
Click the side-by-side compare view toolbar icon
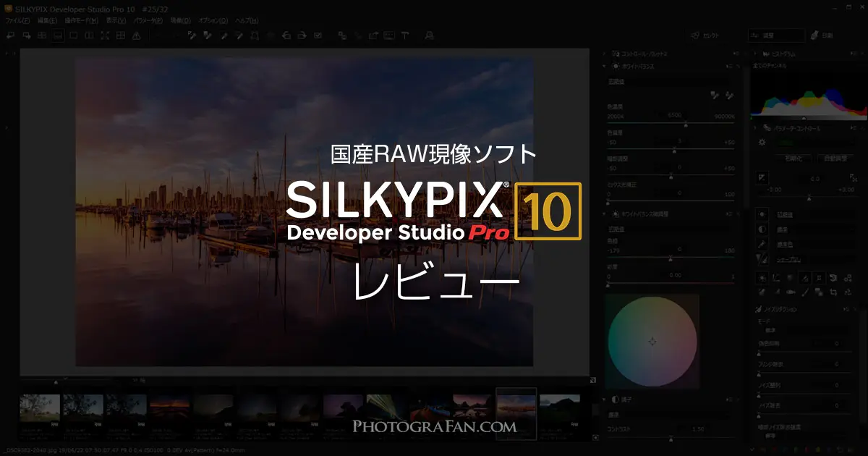(89, 35)
